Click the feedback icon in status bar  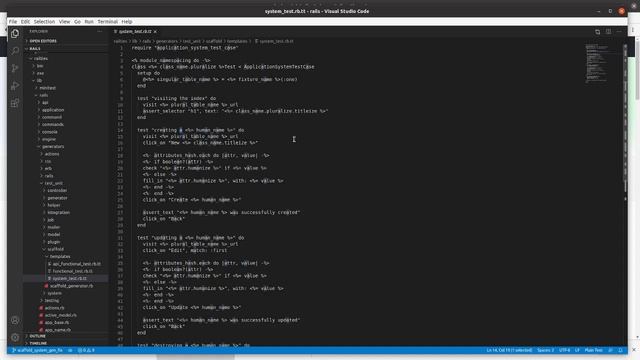(611, 350)
